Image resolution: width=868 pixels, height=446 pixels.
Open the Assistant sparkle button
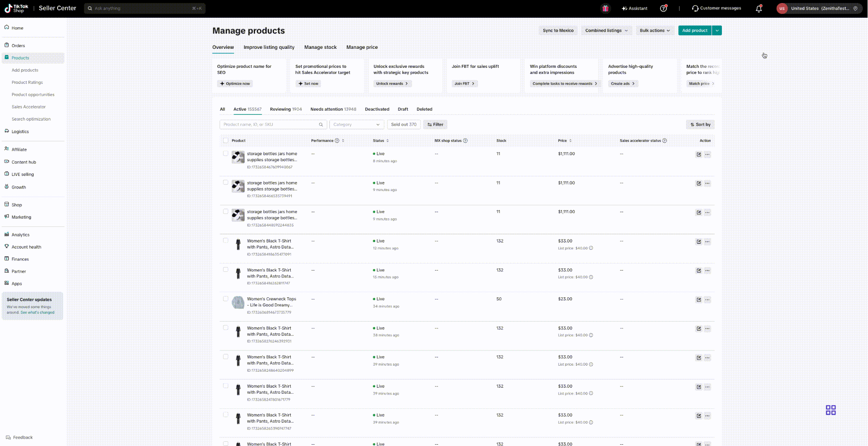tap(635, 8)
